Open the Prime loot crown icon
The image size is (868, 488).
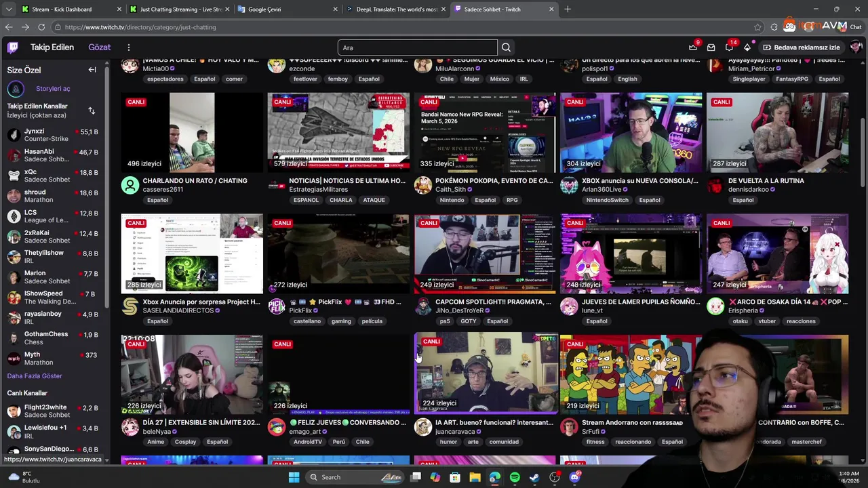693,47
